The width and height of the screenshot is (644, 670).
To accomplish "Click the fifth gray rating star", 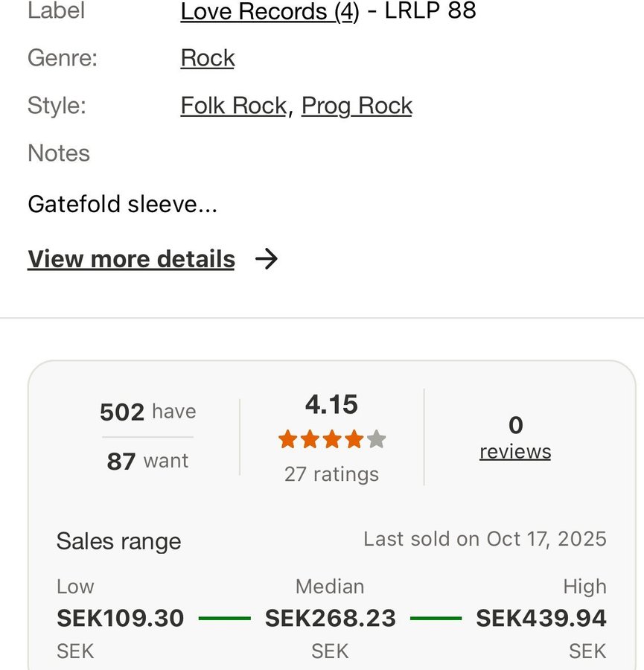I will 377,439.
